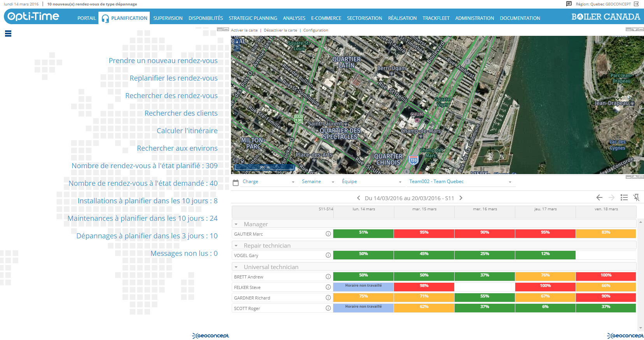The height and width of the screenshot is (340, 644).
Task: Click the calendar icon beside Charge
Action: tap(235, 182)
